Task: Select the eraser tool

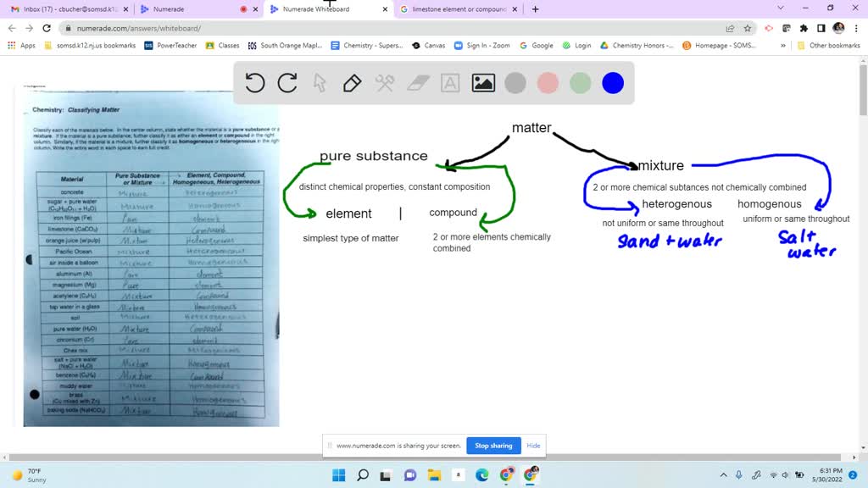Action: 415,84
